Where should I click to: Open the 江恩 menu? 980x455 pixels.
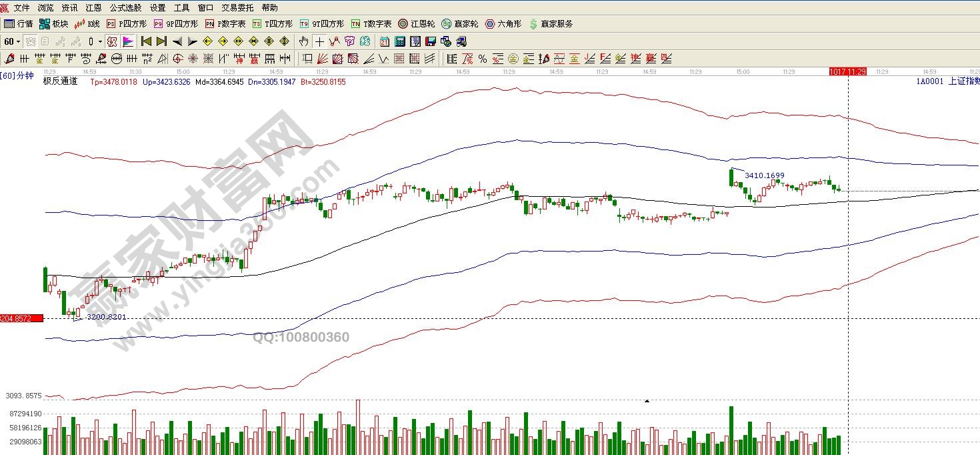tap(93, 8)
